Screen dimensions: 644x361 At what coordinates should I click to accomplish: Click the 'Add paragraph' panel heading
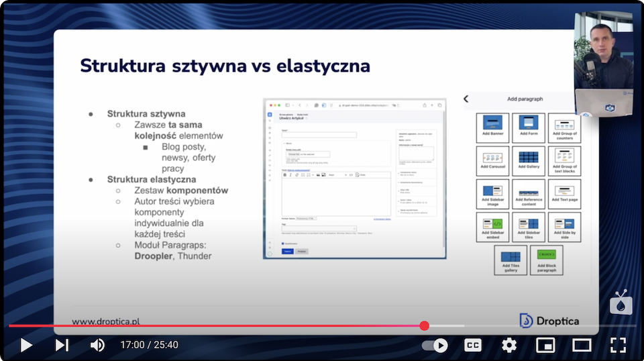coord(525,99)
